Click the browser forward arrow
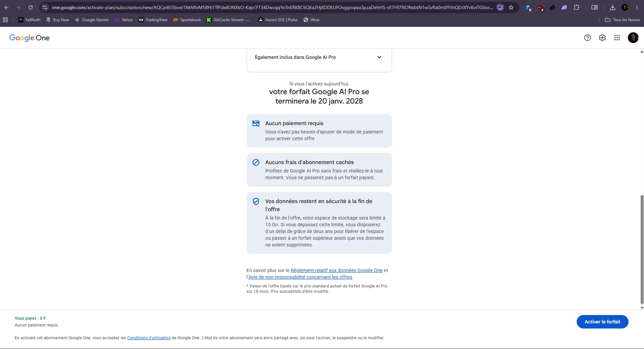 tap(19, 7)
